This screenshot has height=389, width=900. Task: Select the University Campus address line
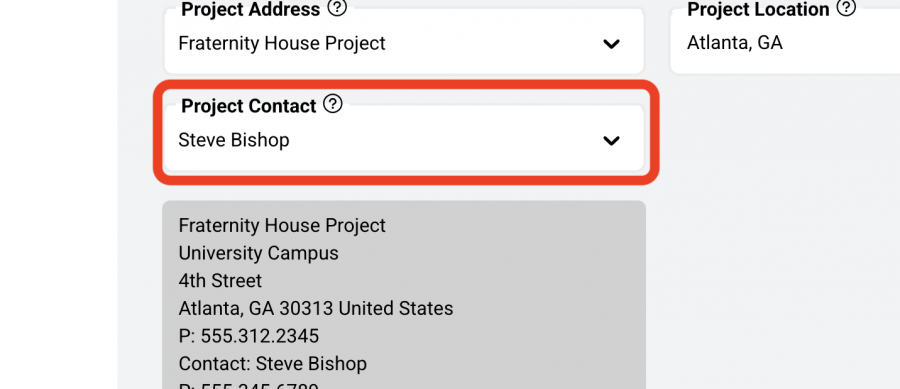[258, 254]
